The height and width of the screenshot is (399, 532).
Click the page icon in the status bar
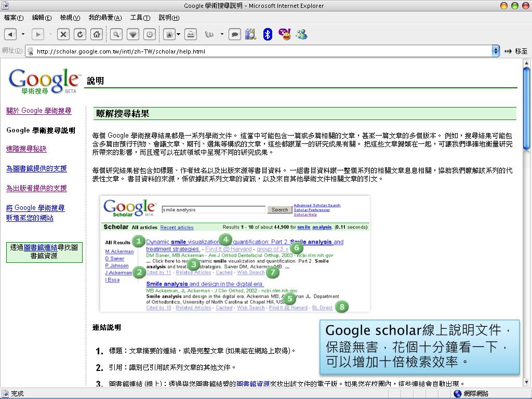tap(5, 394)
